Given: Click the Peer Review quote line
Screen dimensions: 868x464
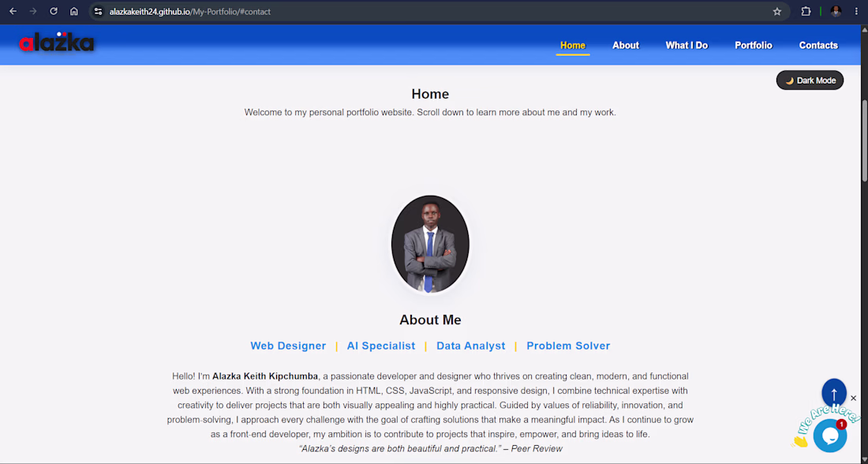Looking at the screenshot, I should pos(430,448).
